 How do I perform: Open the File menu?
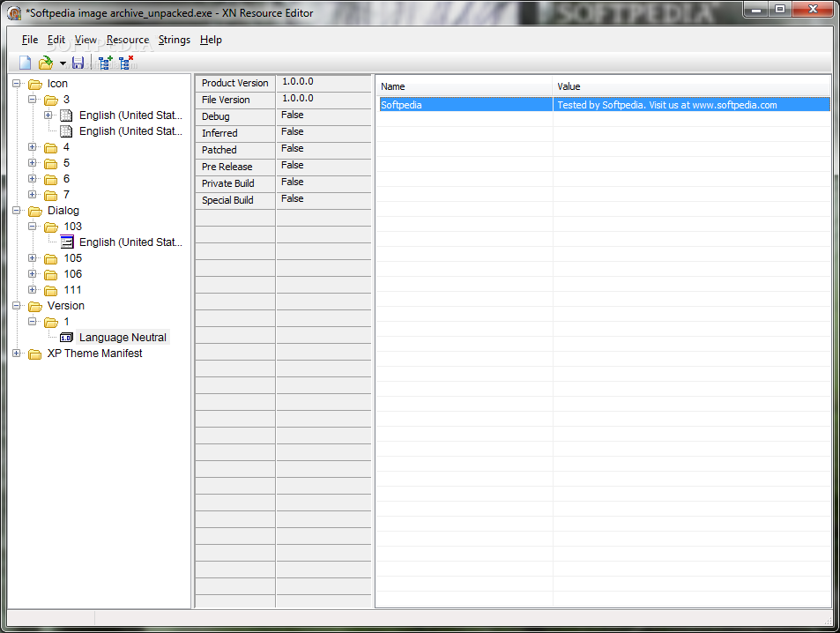pos(29,40)
